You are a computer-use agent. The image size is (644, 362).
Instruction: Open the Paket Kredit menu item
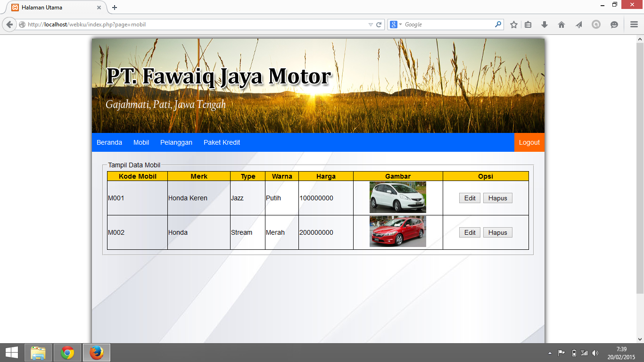pos(222,142)
